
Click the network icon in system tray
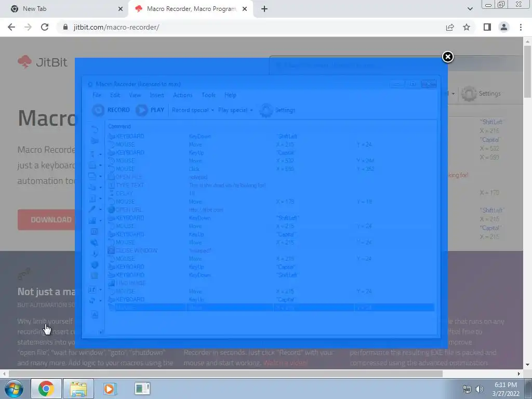coord(467,389)
